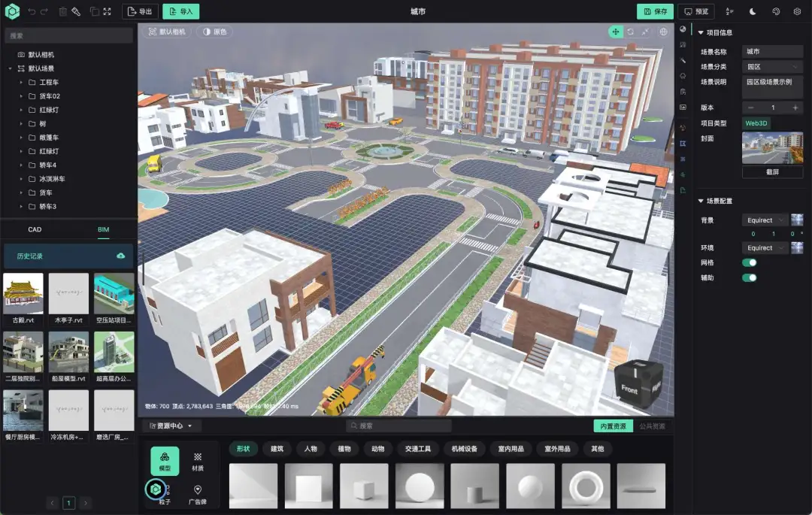812x515 pixels.
Task: Select the undo icon in the toolbar
Action: pyautogui.click(x=32, y=11)
